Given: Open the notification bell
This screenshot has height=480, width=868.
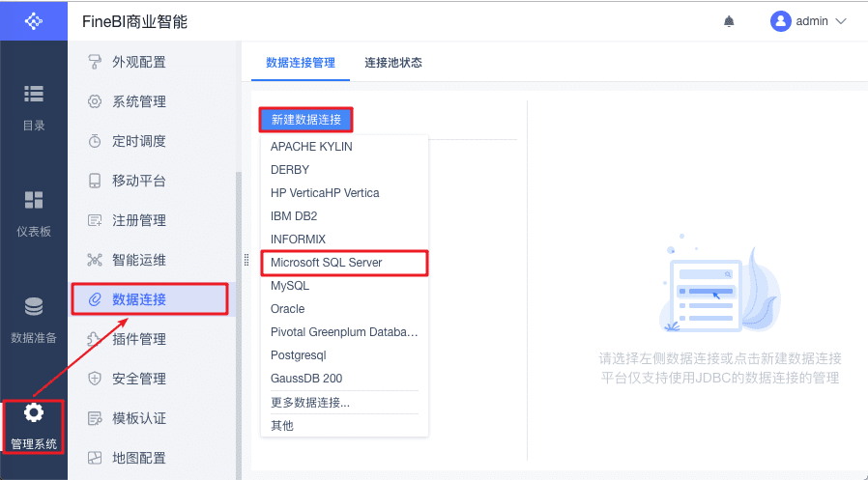Looking at the screenshot, I should tap(729, 21).
